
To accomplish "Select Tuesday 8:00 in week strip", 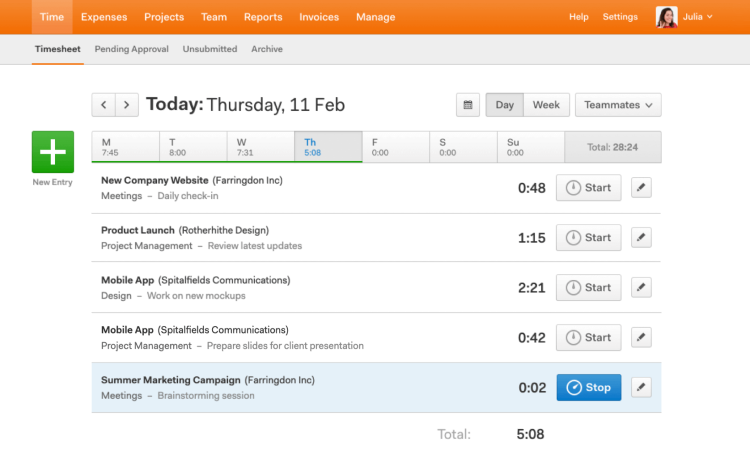I will coord(193,147).
